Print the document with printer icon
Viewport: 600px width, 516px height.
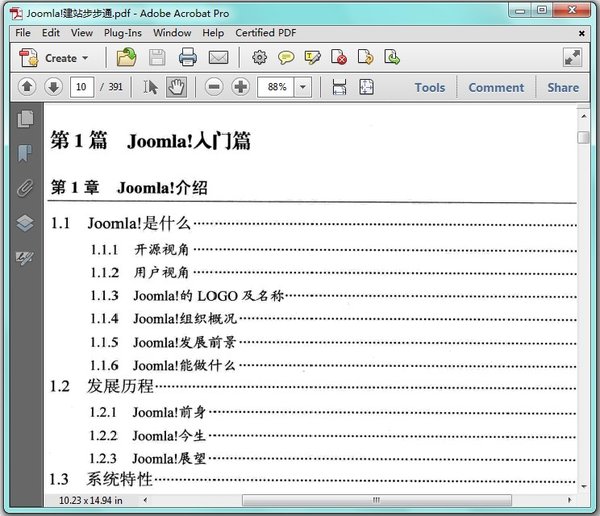[x=188, y=57]
